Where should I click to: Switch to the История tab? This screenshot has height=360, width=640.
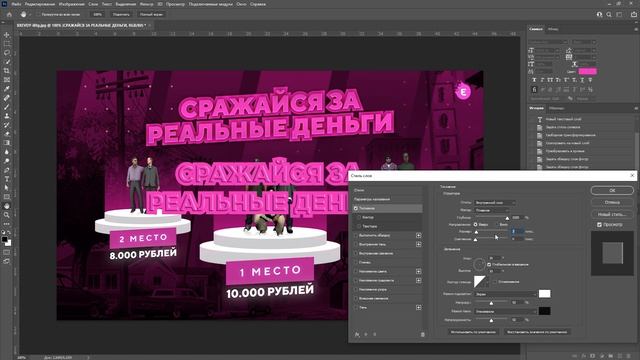[x=536, y=108]
